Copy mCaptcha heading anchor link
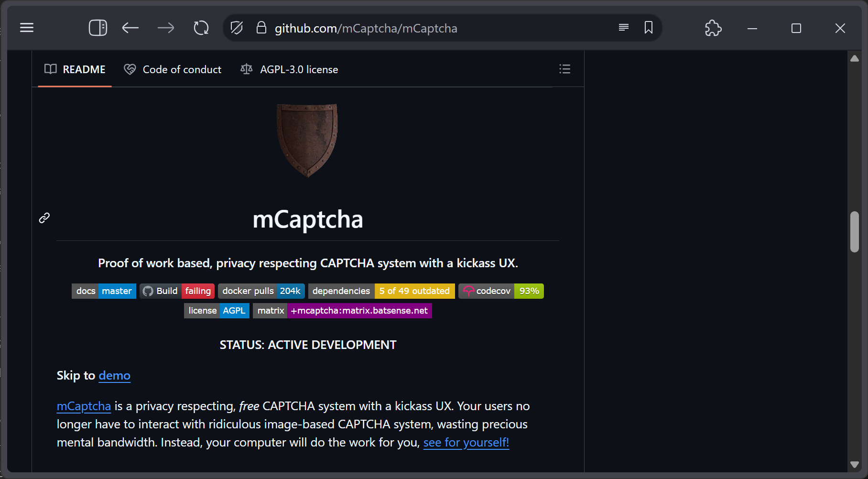This screenshot has width=868, height=479. pos(44,218)
